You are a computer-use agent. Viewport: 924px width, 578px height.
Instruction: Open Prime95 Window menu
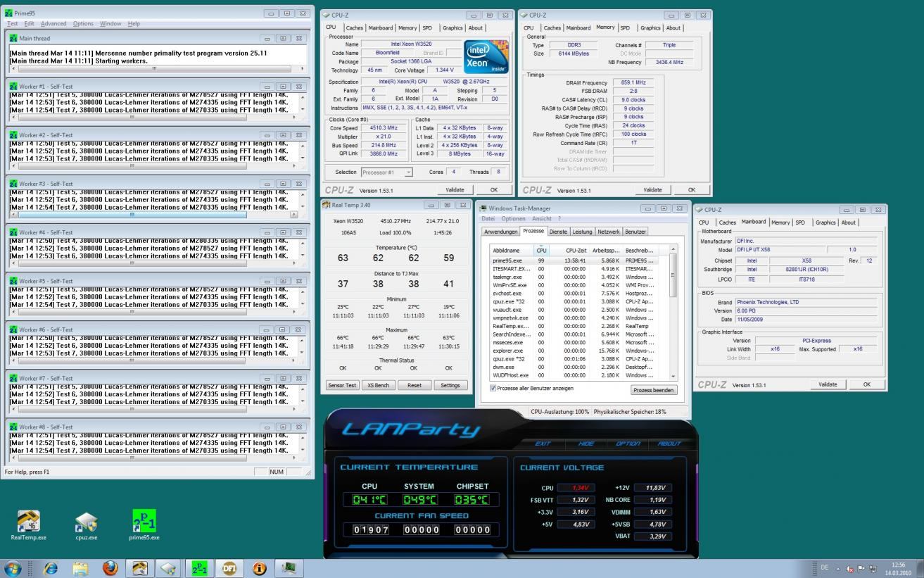pyautogui.click(x=110, y=24)
